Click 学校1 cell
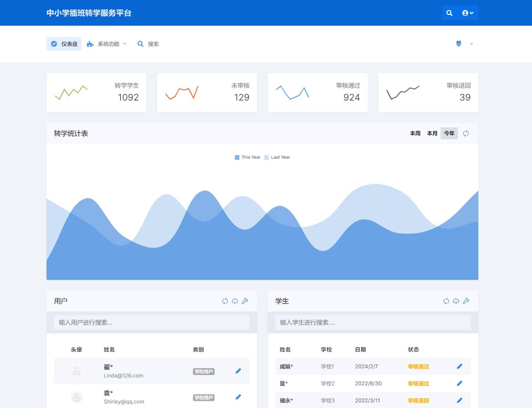The height and width of the screenshot is (408, 532). click(x=327, y=366)
